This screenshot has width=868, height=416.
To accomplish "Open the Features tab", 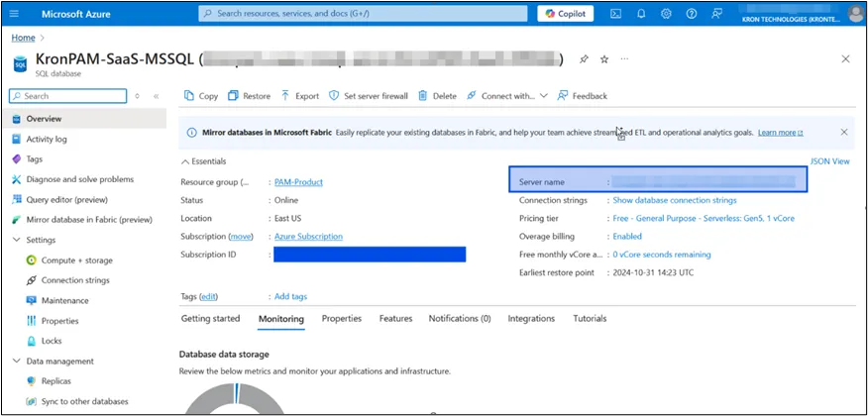I will tap(395, 319).
